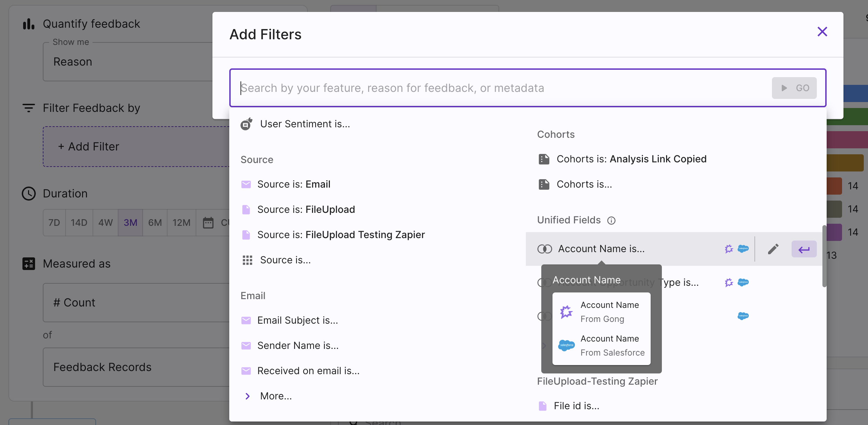Click the GO search button
The height and width of the screenshot is (425, 868).
794,88
